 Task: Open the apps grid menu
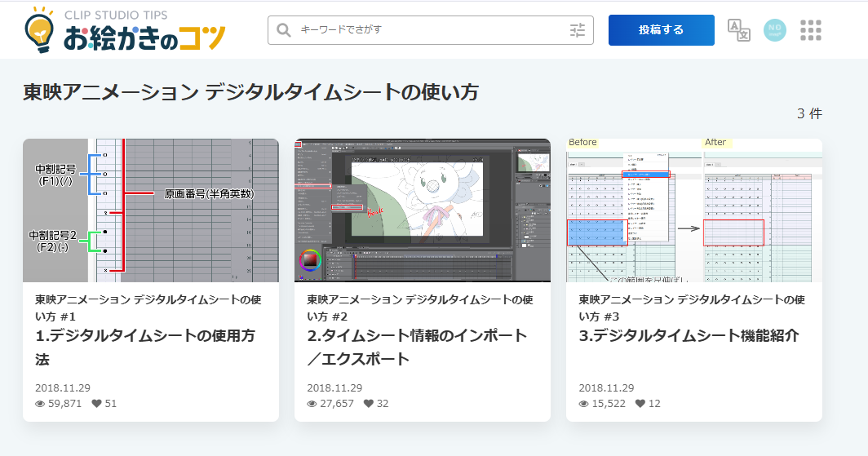coord(810,30)
